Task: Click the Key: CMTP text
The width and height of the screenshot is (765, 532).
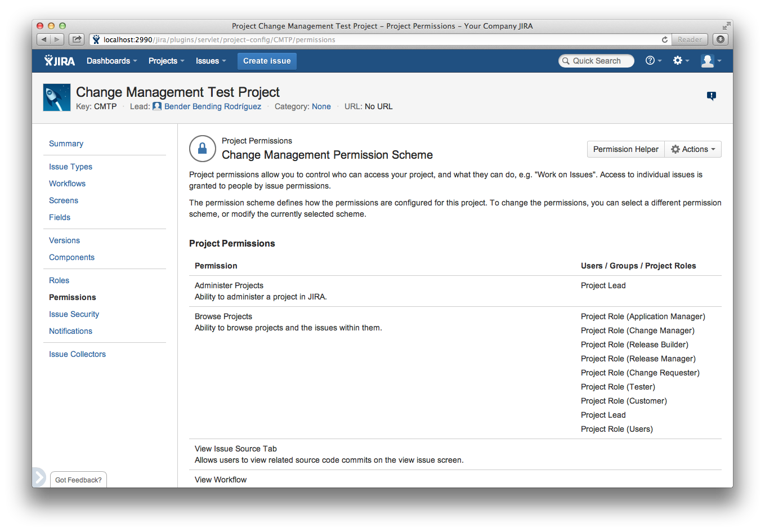Action: click(x=96, y=106)
